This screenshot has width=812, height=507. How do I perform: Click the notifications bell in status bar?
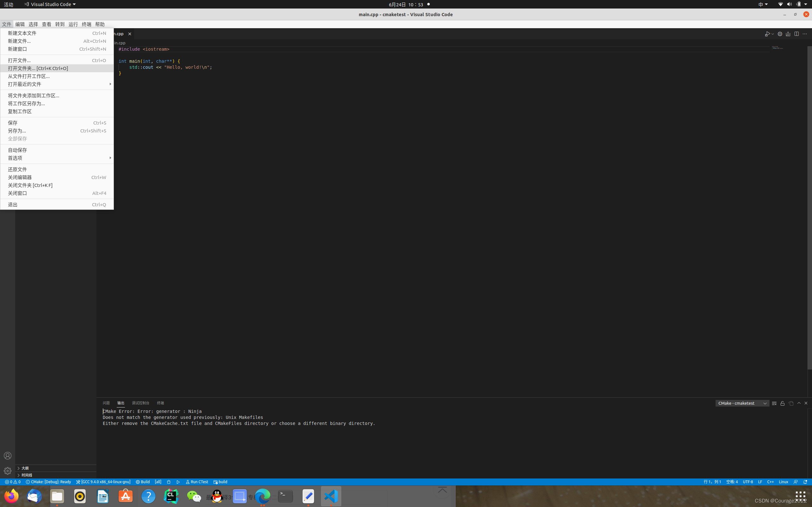pyautogui.click(x=805, y=482)
